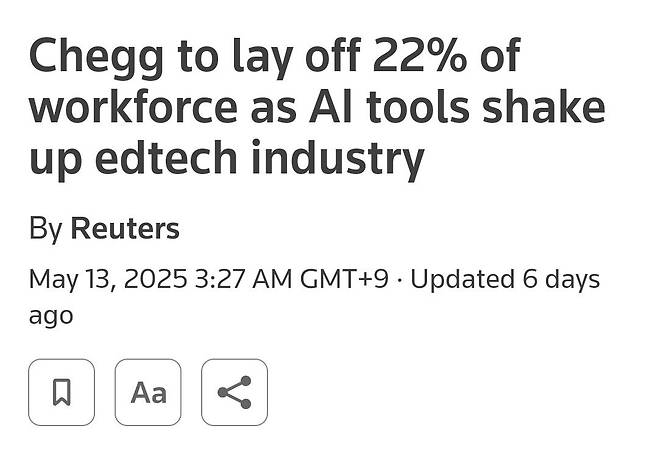Screen dimensions: 658x459
Task: Bookmark this Chegg layoff article
Action: [61, 392]
